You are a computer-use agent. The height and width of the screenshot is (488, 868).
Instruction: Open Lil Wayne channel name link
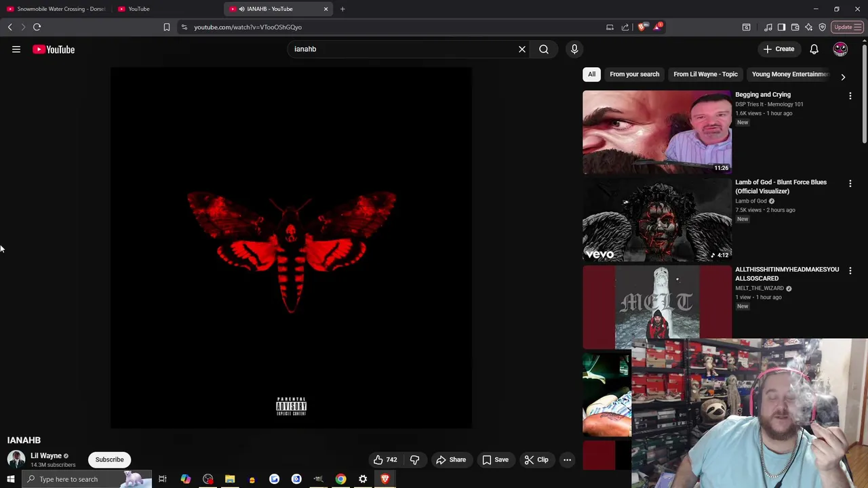pyautogui.click(x=46, y=455)
